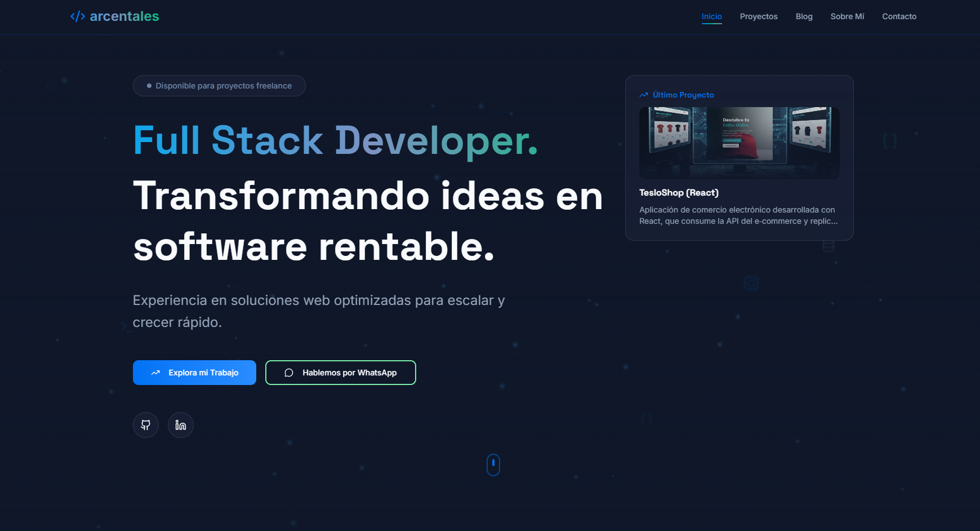Click the arcentales brand name link
The height and width of the screenshot is (531, 980).
124,16
